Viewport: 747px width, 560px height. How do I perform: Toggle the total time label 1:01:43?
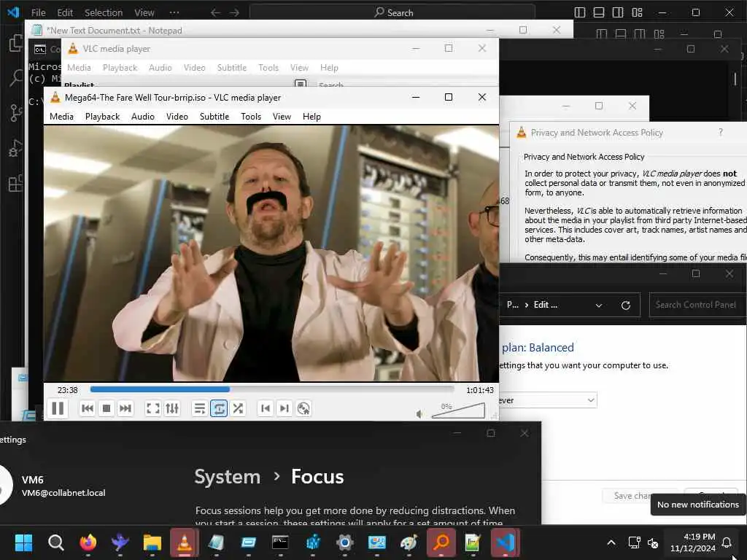tap(480, 390)
